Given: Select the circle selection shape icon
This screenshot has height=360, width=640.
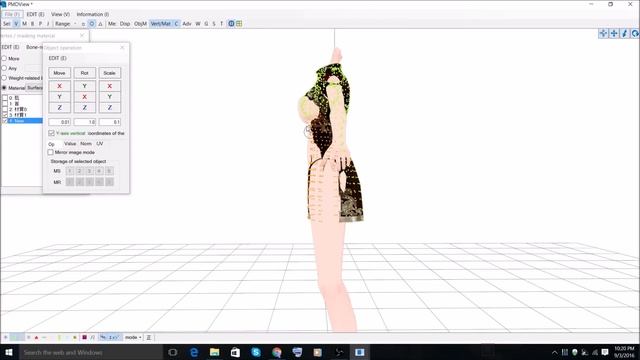Looking at the screenshot, I should point(91,24).
